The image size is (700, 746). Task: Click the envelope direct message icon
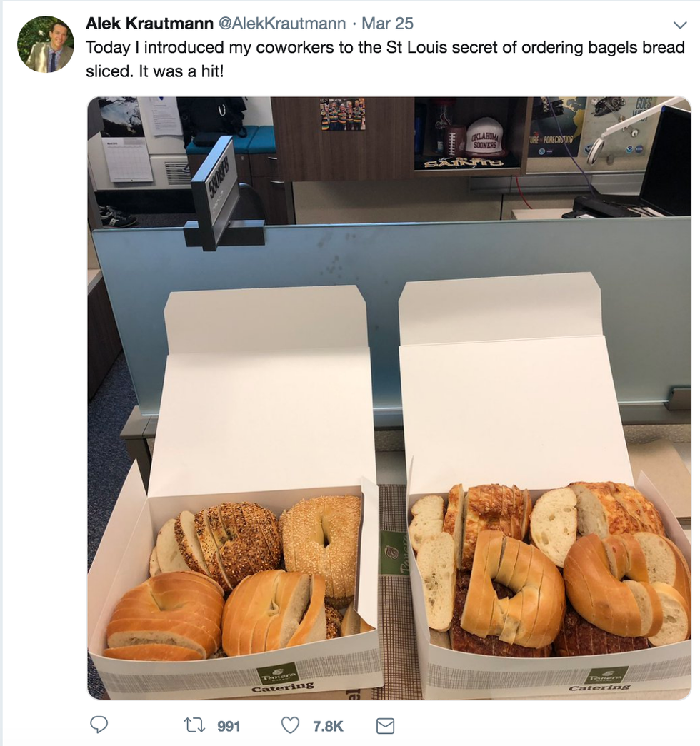(x=385, y=725)
